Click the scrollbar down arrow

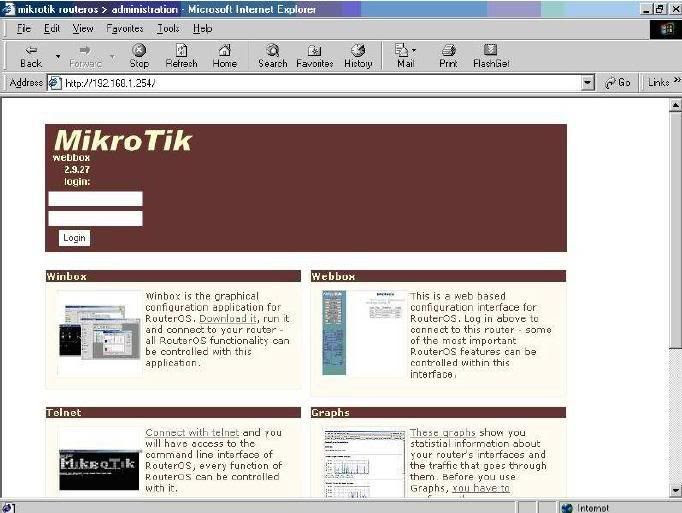[675, 490]
